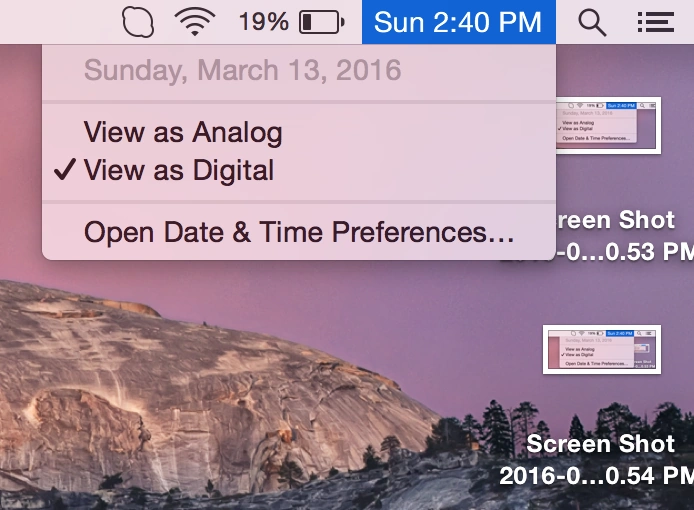The image size is (694, 510).
Task: Collapse the Sun 2:40 PM clock menu
Action: pyautogui.click(x=458, y=21)
